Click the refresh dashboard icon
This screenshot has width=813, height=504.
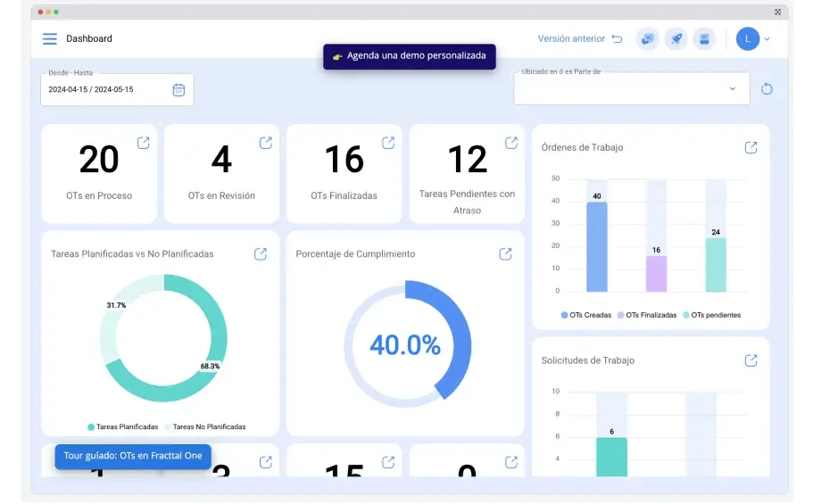[x=767, y=89]
